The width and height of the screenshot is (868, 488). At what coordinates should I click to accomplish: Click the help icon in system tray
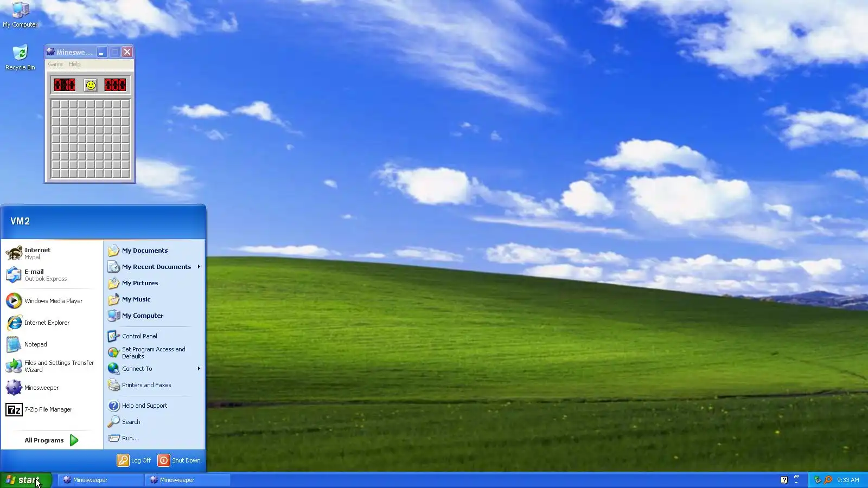pyautogui.click(x=784, y=480)
